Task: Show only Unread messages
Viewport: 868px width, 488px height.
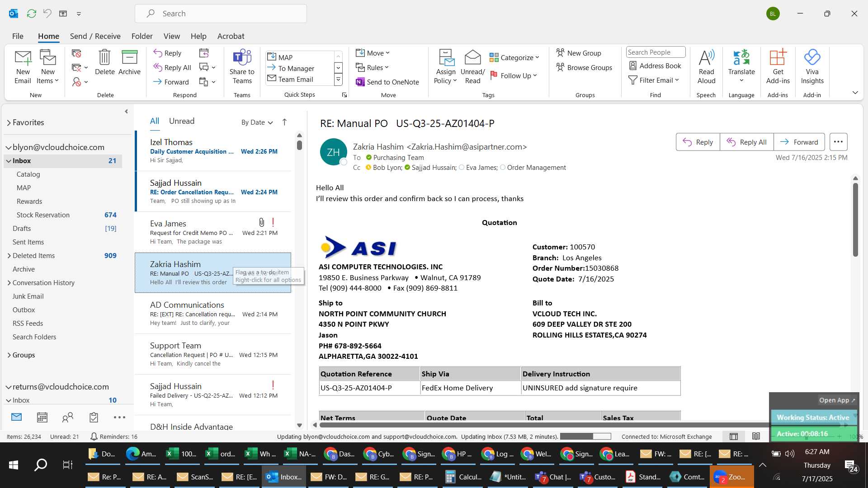Action: 182,121
